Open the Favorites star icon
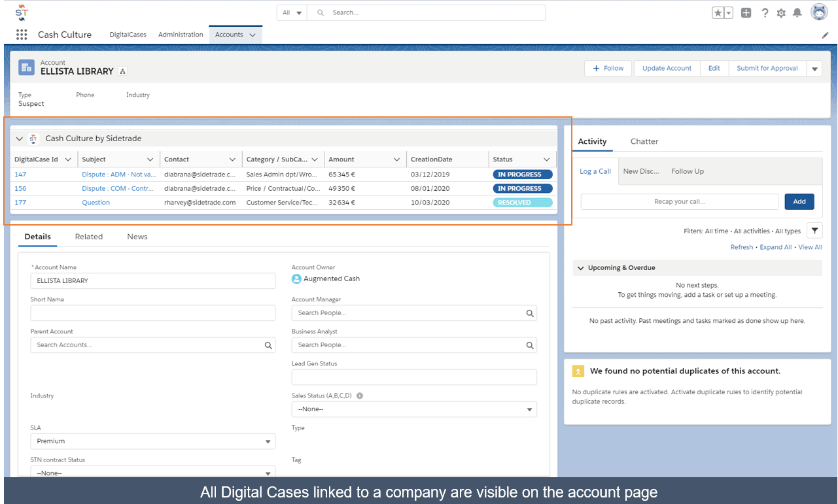The height and width of the screenshot is (504, 838). (718, 12)
